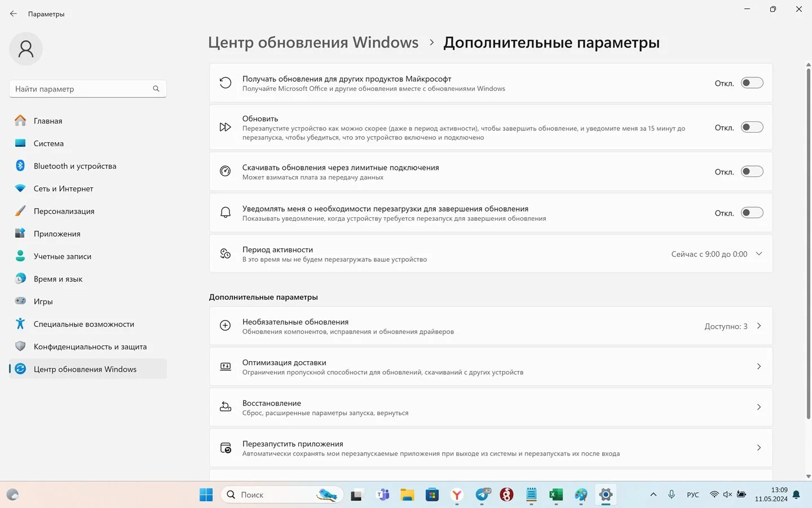This screenshot has width=812, height=508.
Task: Click the metered connection gauge icon
Action: coord(225,172)
